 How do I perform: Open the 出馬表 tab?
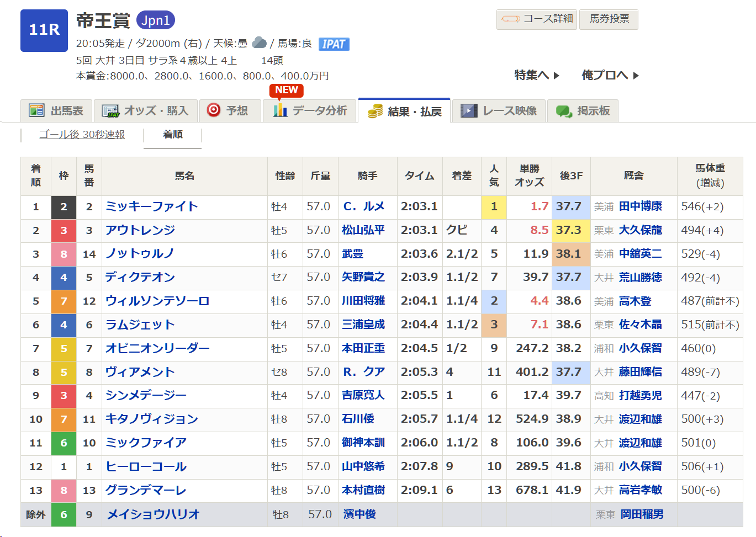coord(56,111)
